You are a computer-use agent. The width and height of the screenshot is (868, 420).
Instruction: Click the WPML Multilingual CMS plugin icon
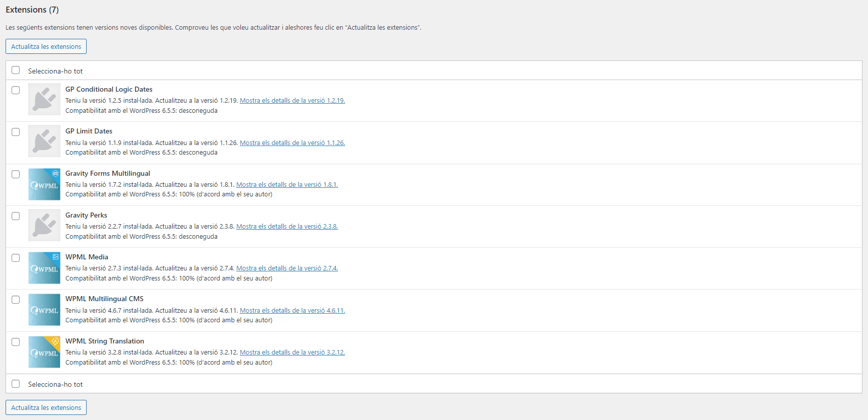tap(44, 310)
